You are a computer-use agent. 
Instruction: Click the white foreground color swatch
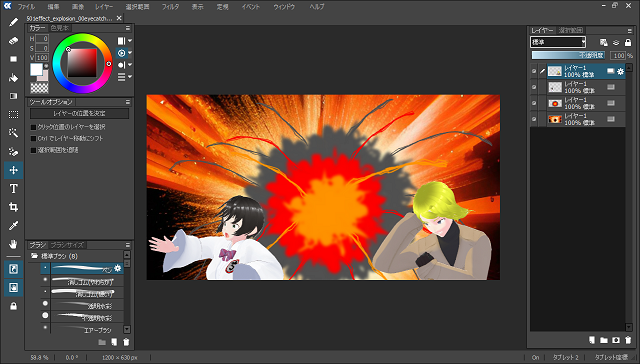pyautogui.click(x=36, y=70)
